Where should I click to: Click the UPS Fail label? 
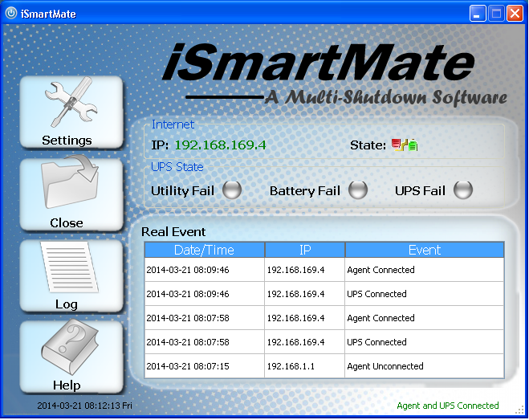tap(420, 191)
